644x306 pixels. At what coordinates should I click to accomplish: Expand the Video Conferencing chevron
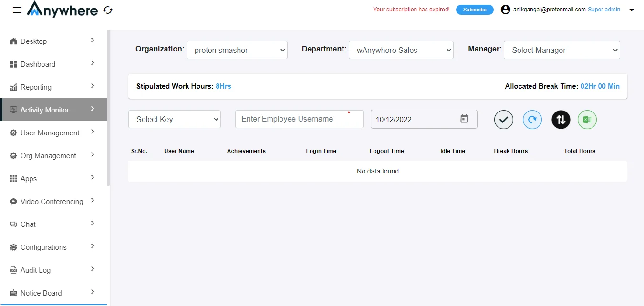coord(93,201)
